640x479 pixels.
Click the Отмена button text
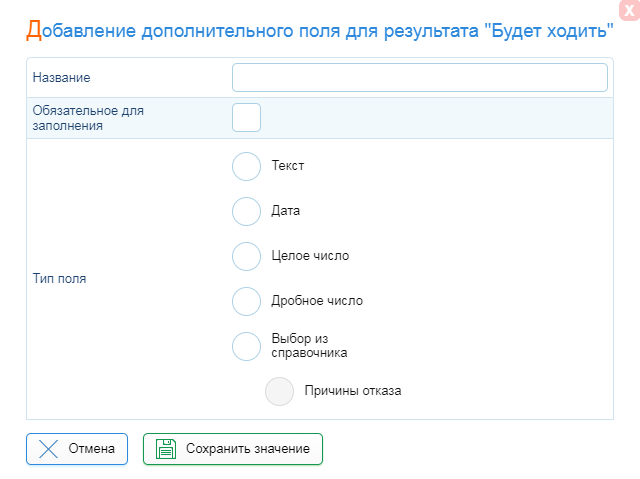(91, 449)
